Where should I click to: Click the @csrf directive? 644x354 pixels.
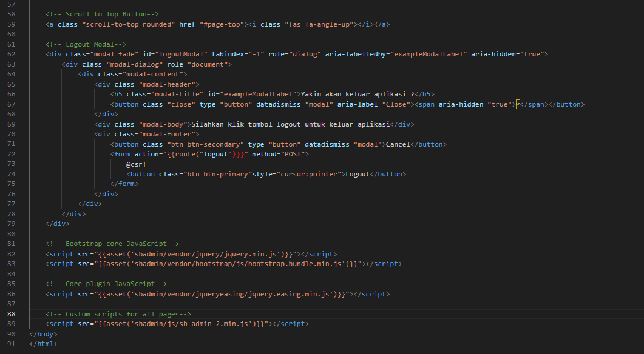(137, 164)
